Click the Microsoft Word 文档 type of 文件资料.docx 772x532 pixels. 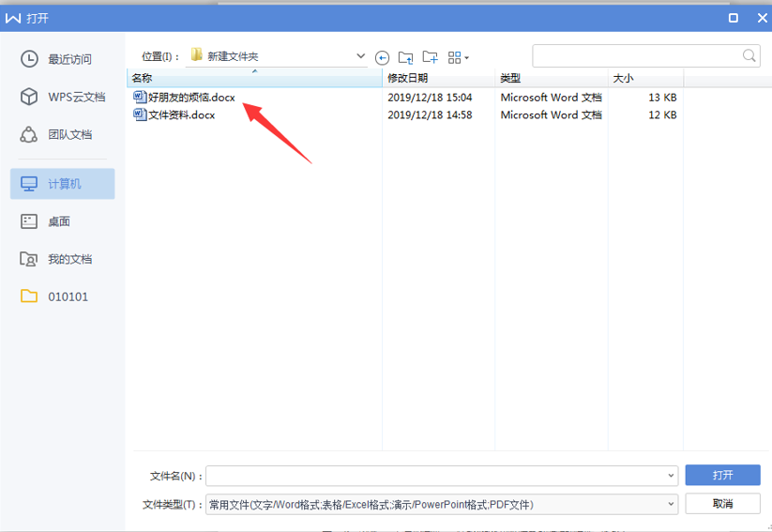point(551,114)
